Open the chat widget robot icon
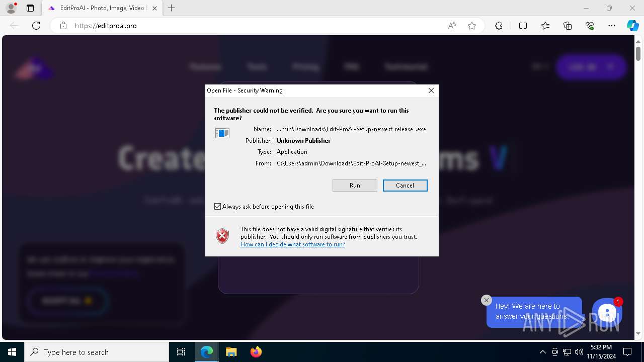Screen dimensions: 644x362 coord(607,313)
